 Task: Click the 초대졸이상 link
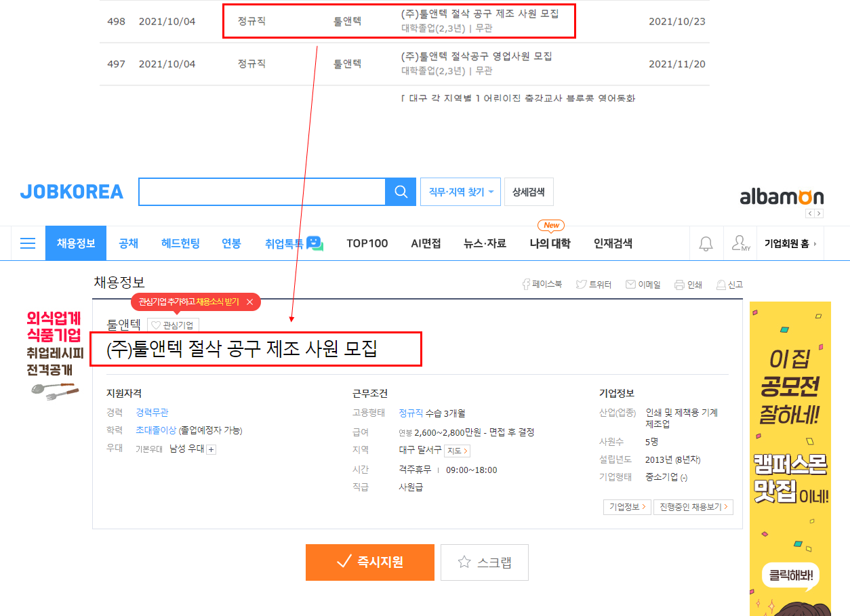pyautogui.click(x=156, y=430)
